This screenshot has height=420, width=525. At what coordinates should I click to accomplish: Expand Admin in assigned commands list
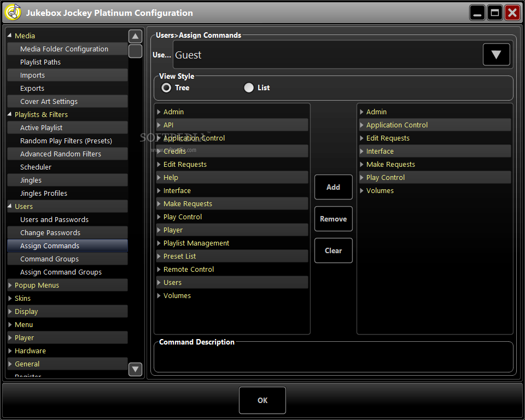coord(361,112)
